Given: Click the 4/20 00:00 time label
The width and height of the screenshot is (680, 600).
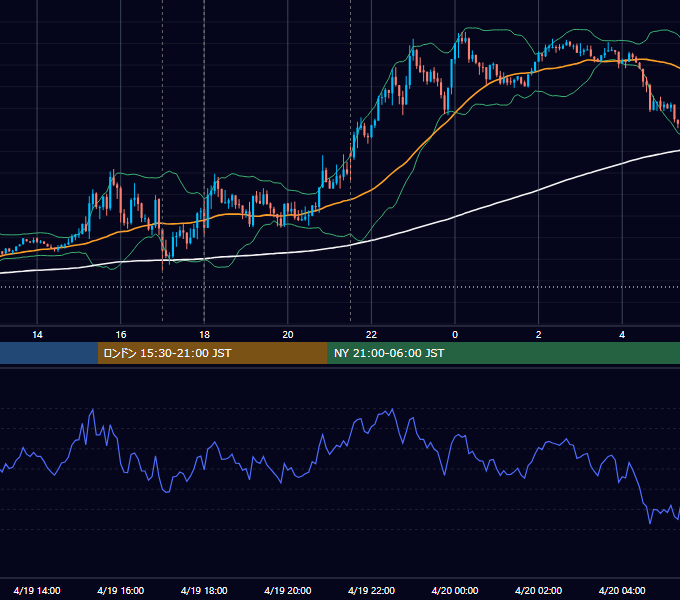Looking at the screenshot, I should 455,590.
